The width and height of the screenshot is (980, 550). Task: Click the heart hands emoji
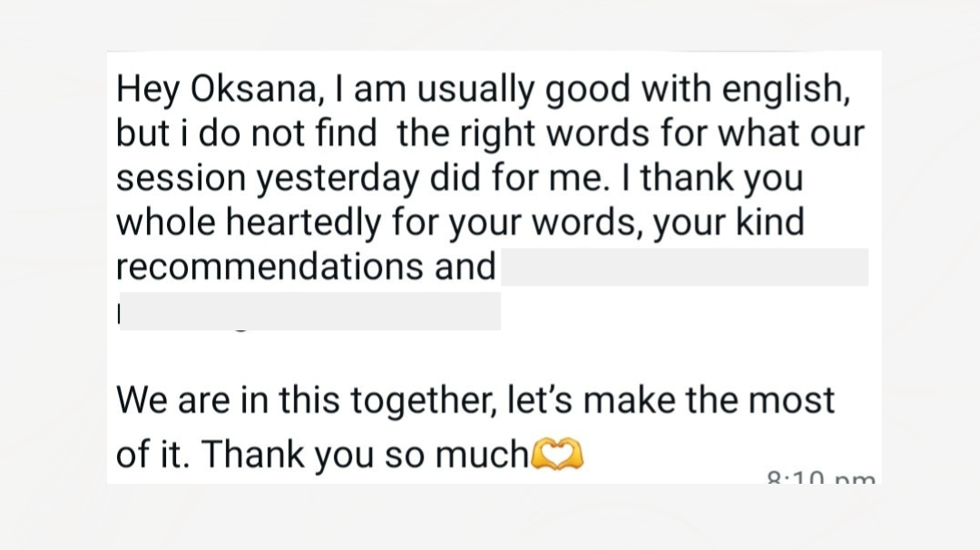[x=557, y=454]
